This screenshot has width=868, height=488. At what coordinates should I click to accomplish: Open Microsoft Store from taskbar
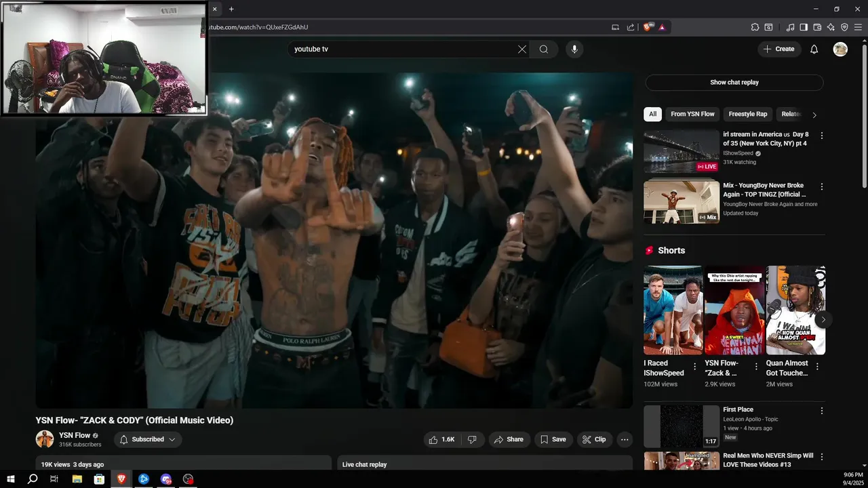pos(99,479)
